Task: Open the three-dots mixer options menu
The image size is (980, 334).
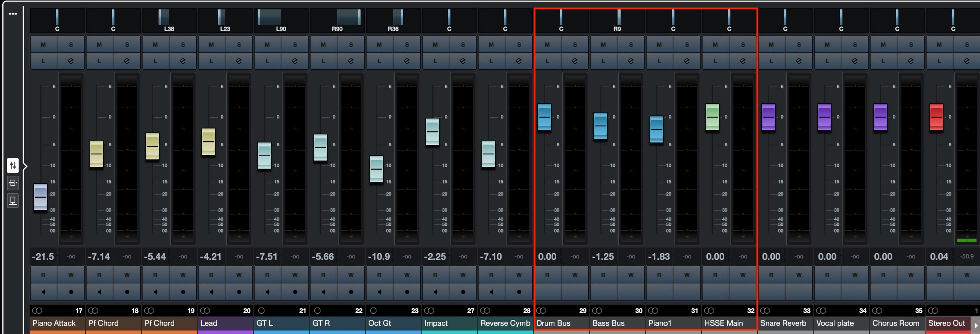Action: [x=13, y=13]
